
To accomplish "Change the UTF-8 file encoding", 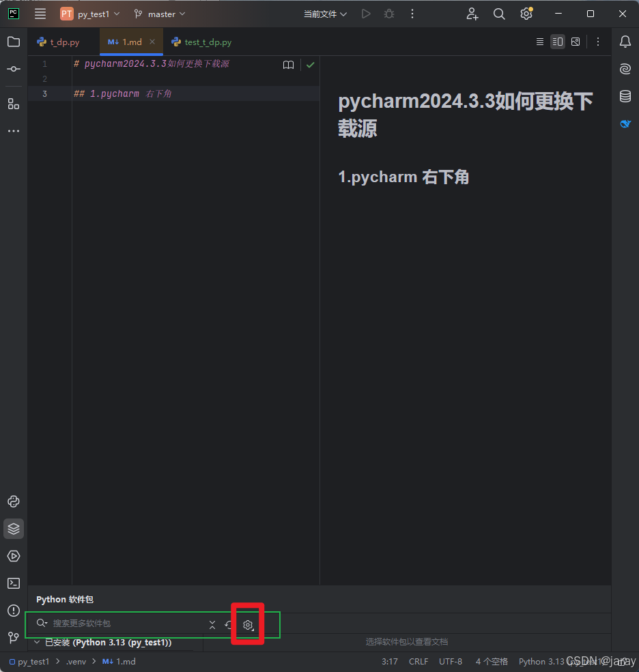I will coord(451,662).
